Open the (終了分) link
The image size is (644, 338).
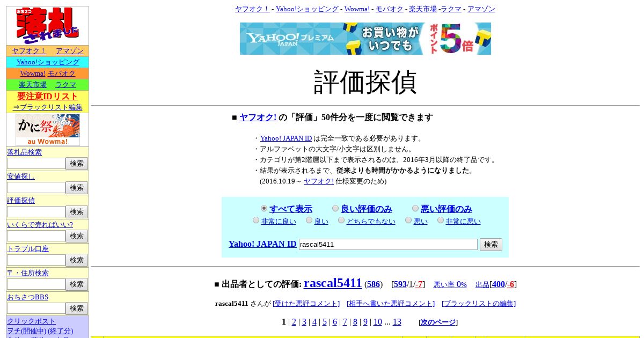click(x=60, y=331)
